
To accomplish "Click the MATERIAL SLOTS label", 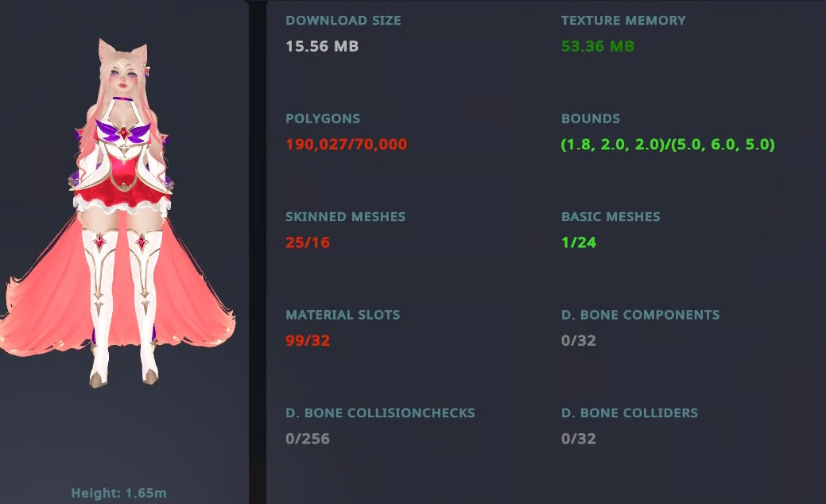I will tap(343, 315).
